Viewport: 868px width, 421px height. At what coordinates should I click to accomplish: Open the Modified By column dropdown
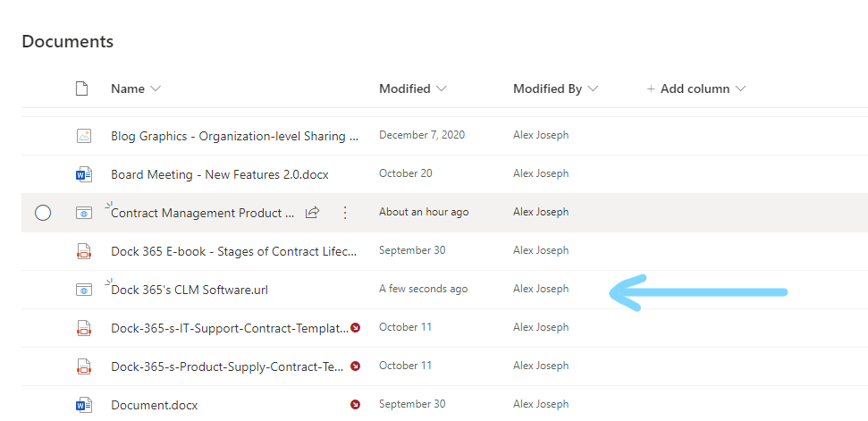click(x=593, y=89)
